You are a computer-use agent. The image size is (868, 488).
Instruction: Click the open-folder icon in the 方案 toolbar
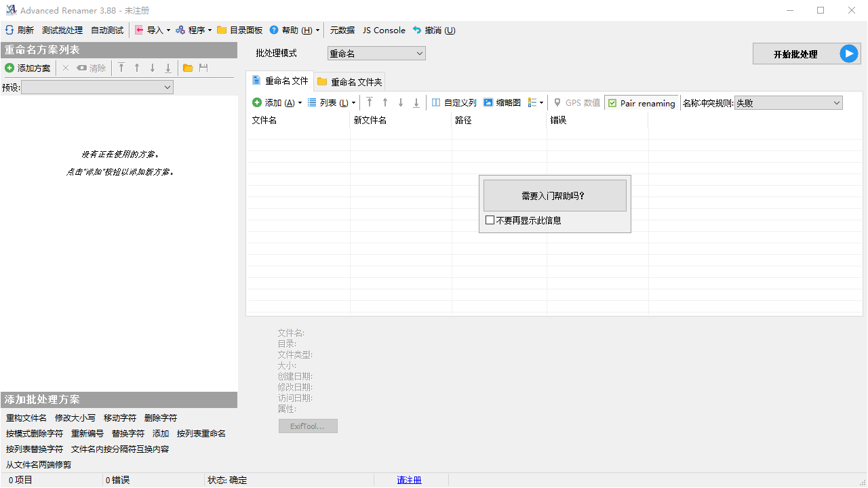click(188, 68)
